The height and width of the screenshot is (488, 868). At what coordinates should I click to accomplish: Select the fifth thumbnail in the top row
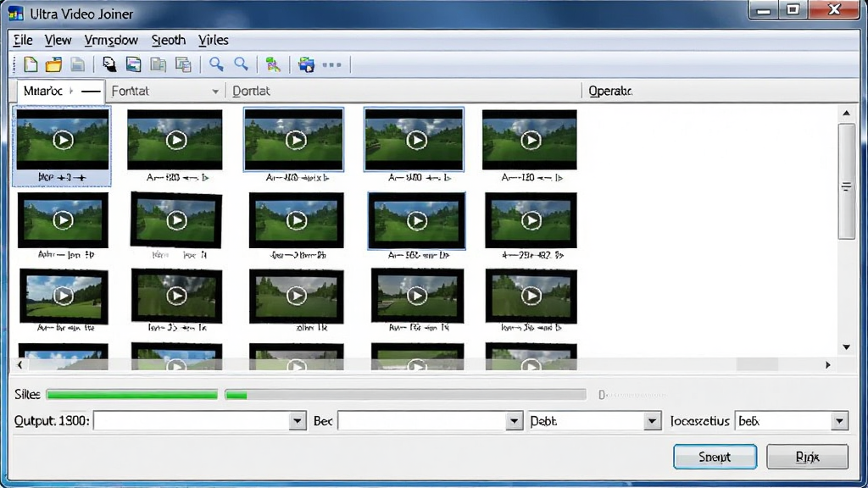[530, 140]
